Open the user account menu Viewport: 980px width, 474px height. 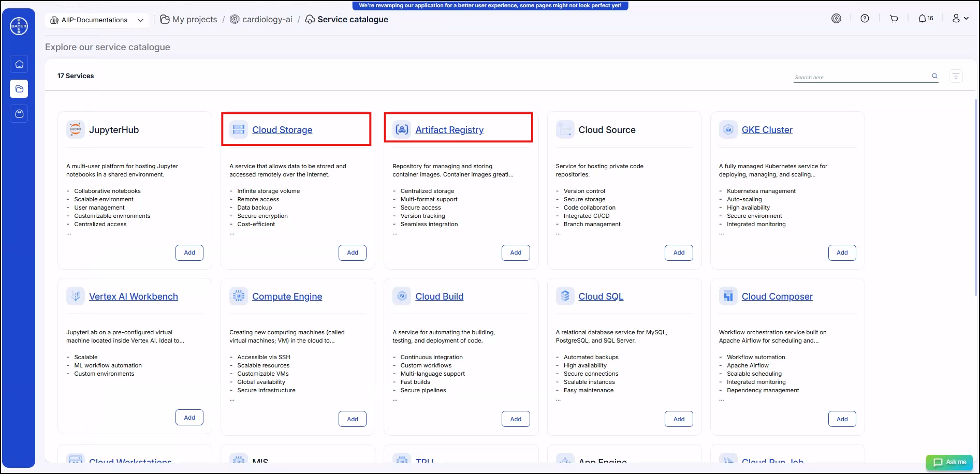click(960, 18)
